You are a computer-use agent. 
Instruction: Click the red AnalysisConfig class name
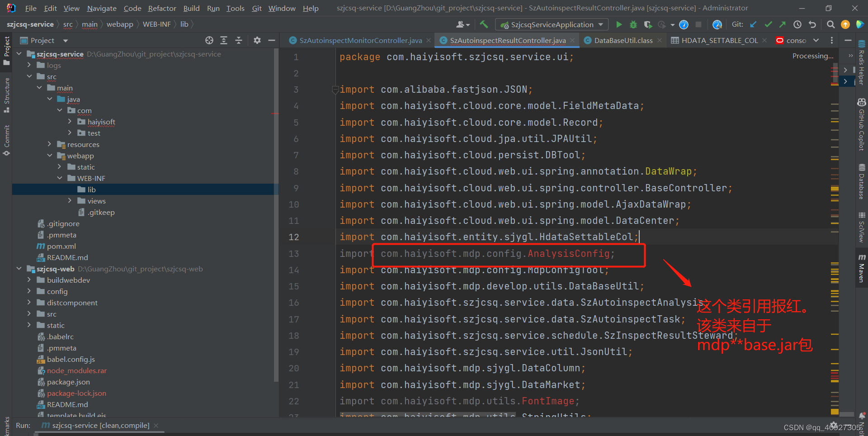tap(569, 254)
